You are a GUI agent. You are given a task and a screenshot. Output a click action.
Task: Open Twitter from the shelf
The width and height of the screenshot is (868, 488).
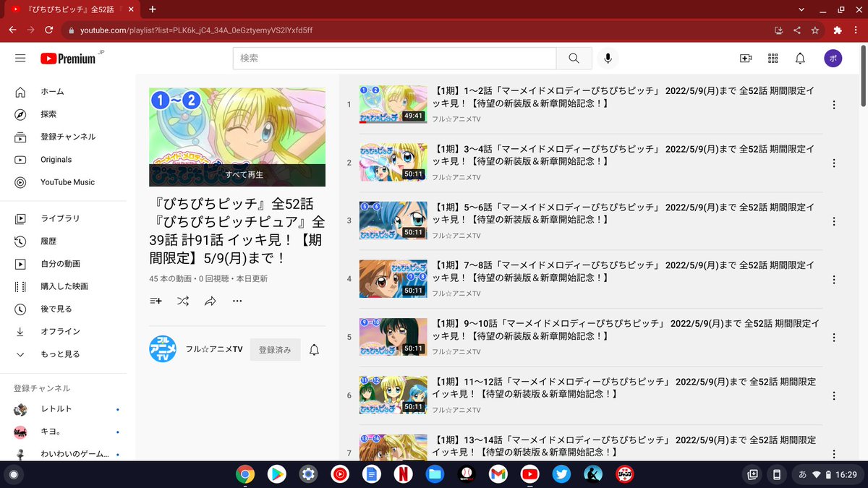coord(561,474)
